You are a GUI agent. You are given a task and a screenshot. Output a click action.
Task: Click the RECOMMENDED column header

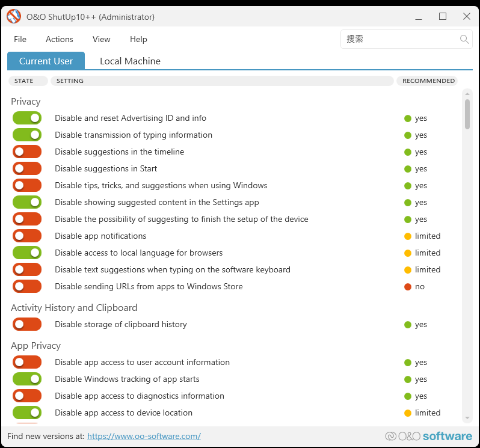pos(428,81)
